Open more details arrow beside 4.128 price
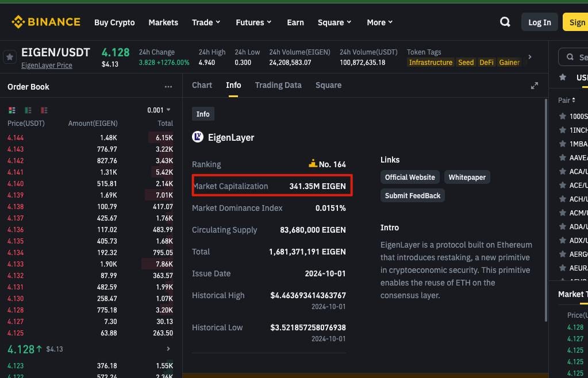This screenshot has height=378, width=588. tap(168, 349)
